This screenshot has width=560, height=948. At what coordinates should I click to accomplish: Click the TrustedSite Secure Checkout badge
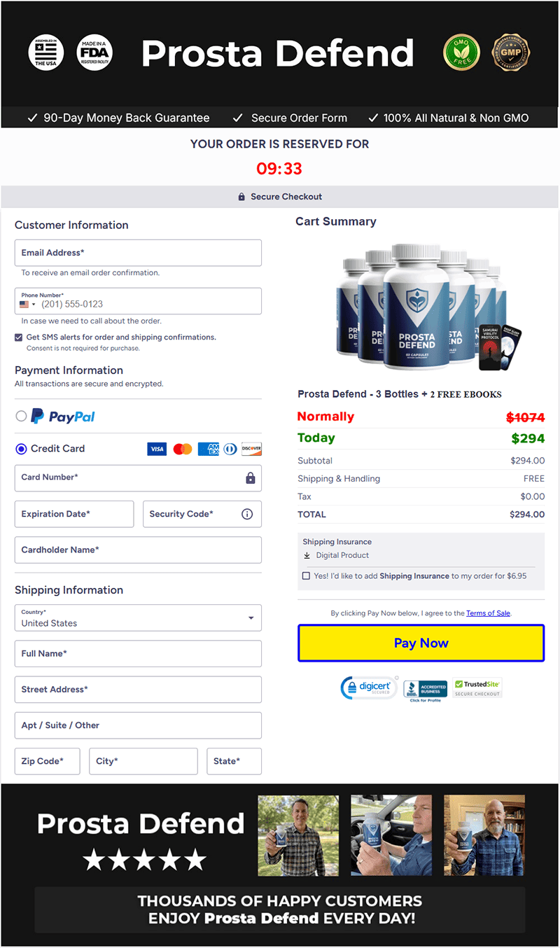pos(477,688)
